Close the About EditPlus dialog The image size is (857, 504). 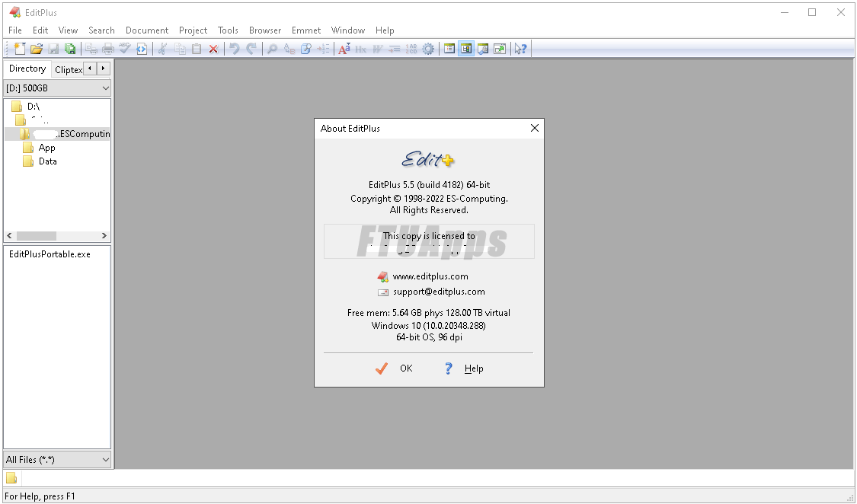[535, 128]
